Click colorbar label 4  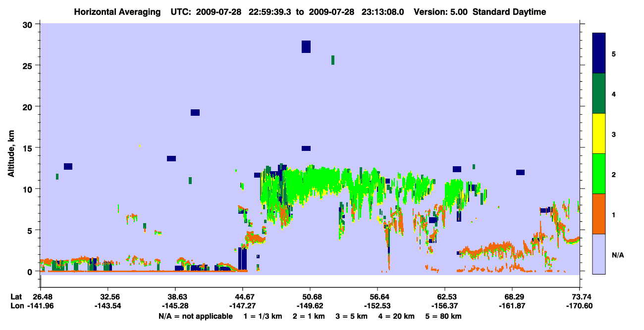(x=614, y=94)
